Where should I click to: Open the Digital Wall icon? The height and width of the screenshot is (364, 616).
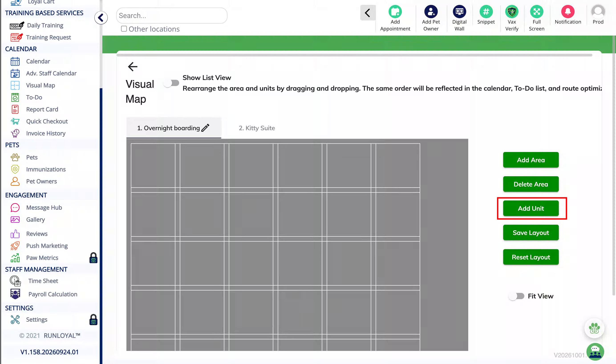[459, 12]
